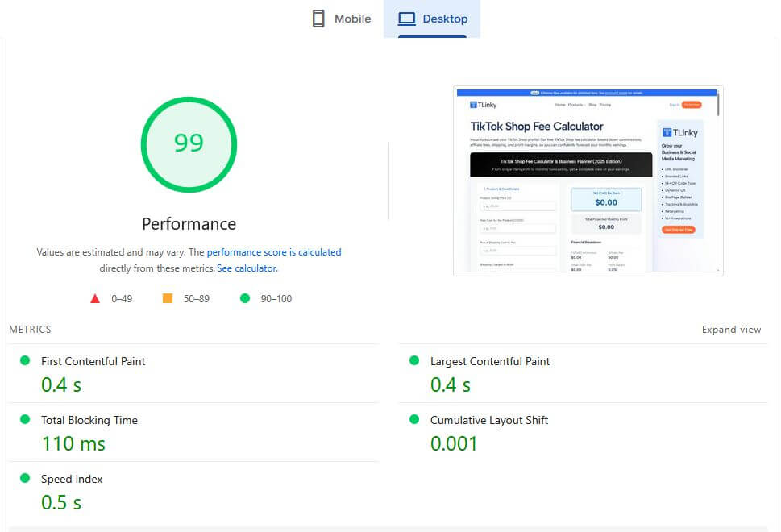Click the red triangle icon for 0–49 range

click(97, 297)
